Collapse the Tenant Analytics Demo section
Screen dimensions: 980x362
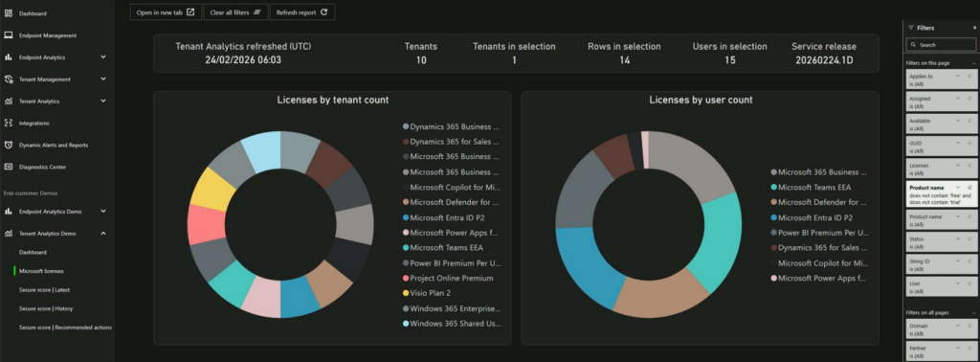click(x=103, y=234)
